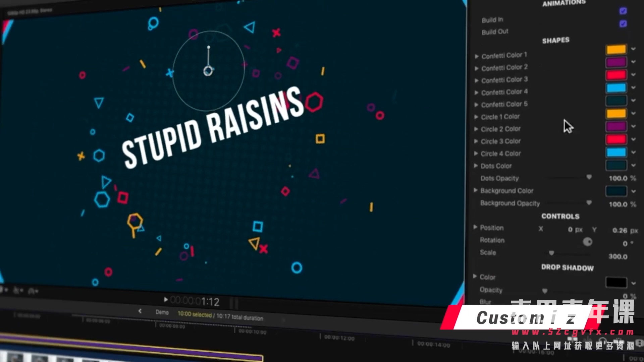Click the play icon beside the timecode
The height and width of the screenshot is (362, 644).
click(166, 299)
